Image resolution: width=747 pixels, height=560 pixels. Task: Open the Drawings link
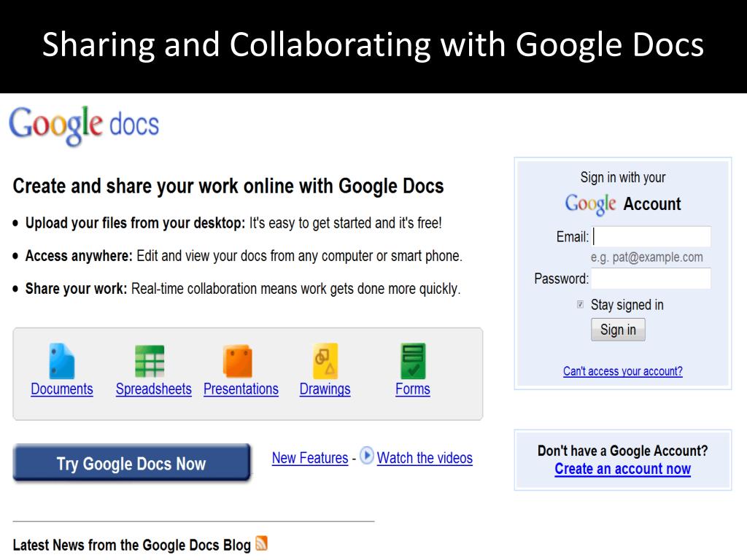pos(325,389)
